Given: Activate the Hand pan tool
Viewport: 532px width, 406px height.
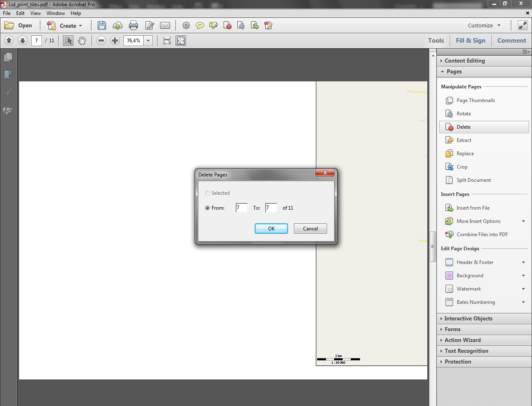Looking at the screenshot, I should click(x=82, y=40).
